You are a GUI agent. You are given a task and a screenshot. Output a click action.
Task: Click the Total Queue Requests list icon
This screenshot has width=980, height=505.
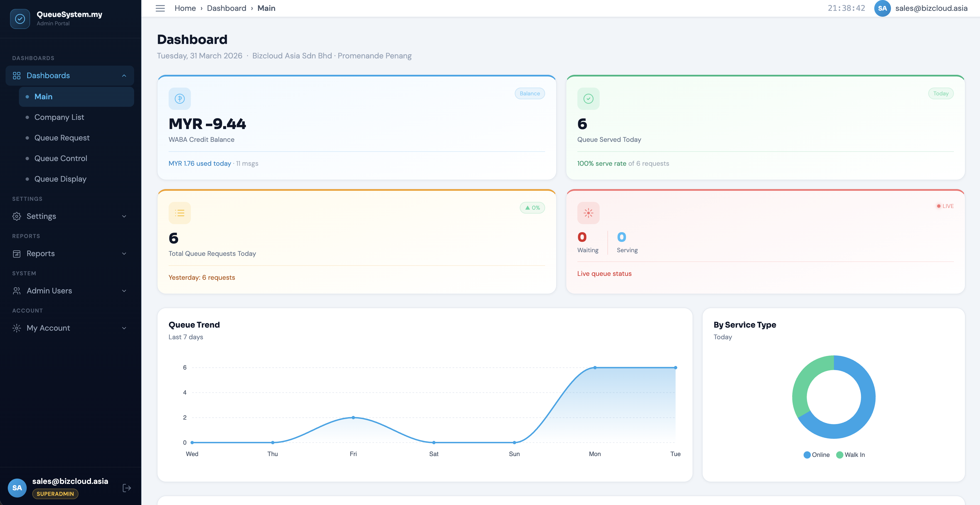179,213
